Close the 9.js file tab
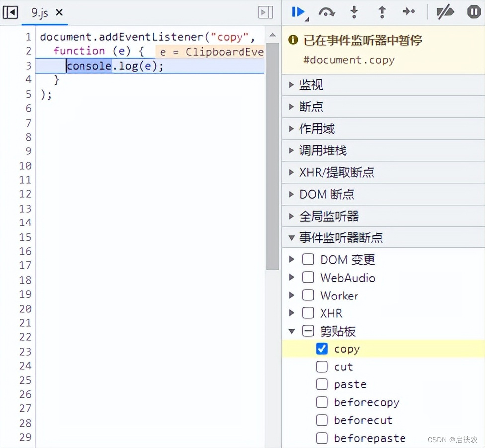The height and width of the screenshot is (448, 485). pos(59,13)
